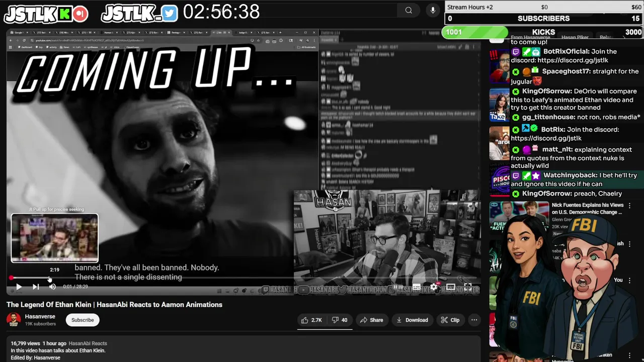Click the SUBSCRIBERS goal bar
This screenshot has width=644, height=362.
pyautogui.click(x=544, y=19)
